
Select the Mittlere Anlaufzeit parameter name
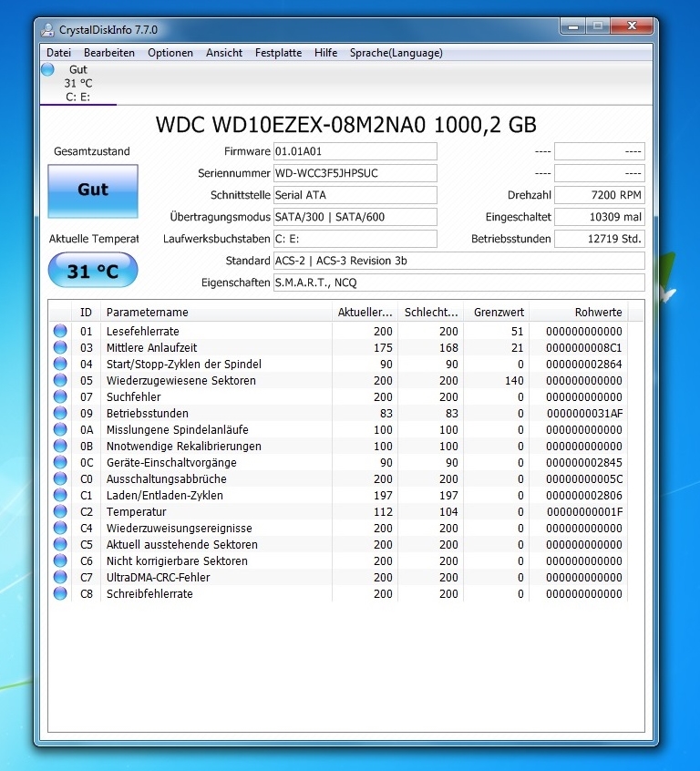151,347
